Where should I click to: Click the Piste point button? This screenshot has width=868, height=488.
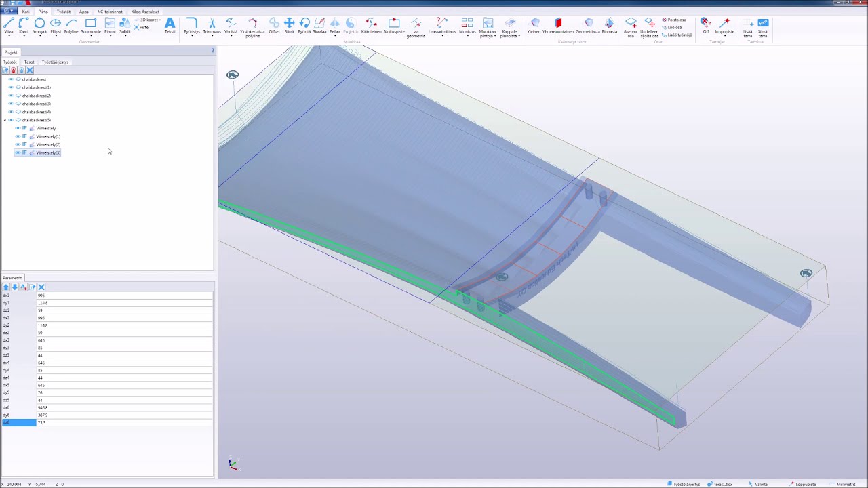tap(142, 27)
